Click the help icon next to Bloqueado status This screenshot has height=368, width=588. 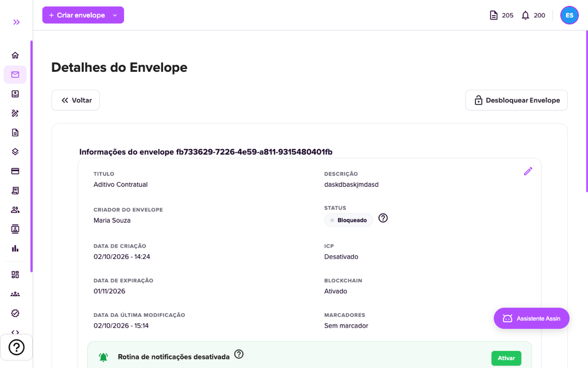[383, 218]
